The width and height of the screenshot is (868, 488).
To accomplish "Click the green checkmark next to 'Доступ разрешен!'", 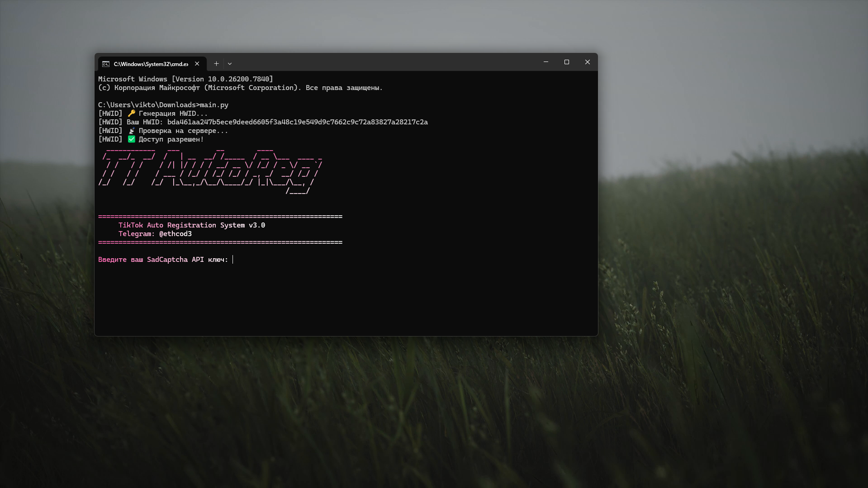I will click(131, 139).
